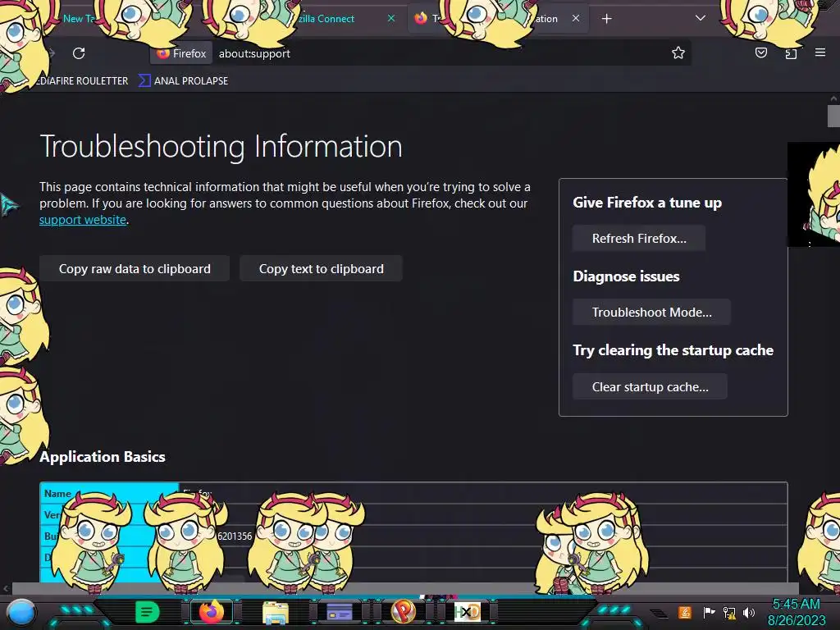This screenshot has height=630, width=840.
Task: Follow the support website link
Action: [x=83, y=220]
